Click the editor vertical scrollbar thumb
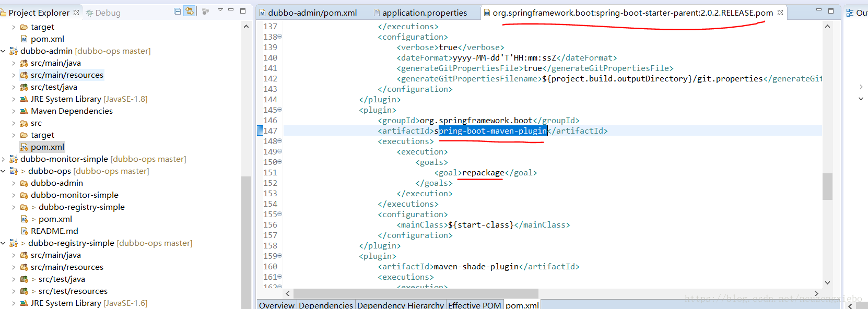Viewport: 868px width, 309px height. point(827,187)
